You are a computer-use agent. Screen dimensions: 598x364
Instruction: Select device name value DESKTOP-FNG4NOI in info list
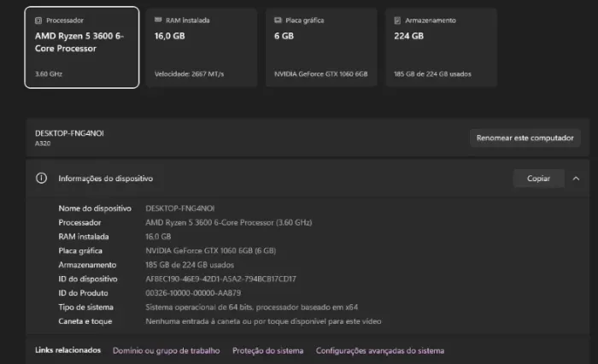[x=180, y=208]
